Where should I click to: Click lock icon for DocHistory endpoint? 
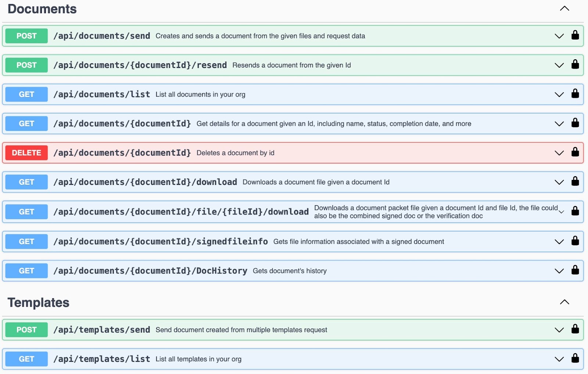(x=575, y=270)
